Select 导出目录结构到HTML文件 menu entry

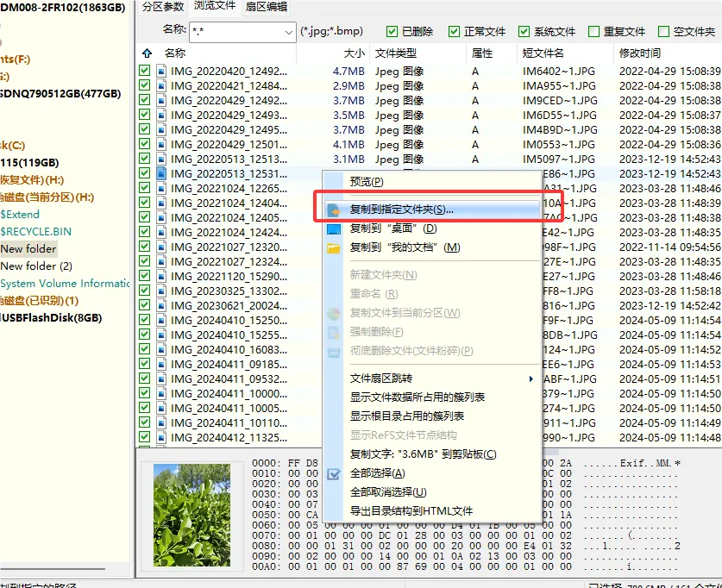point(411,511)
